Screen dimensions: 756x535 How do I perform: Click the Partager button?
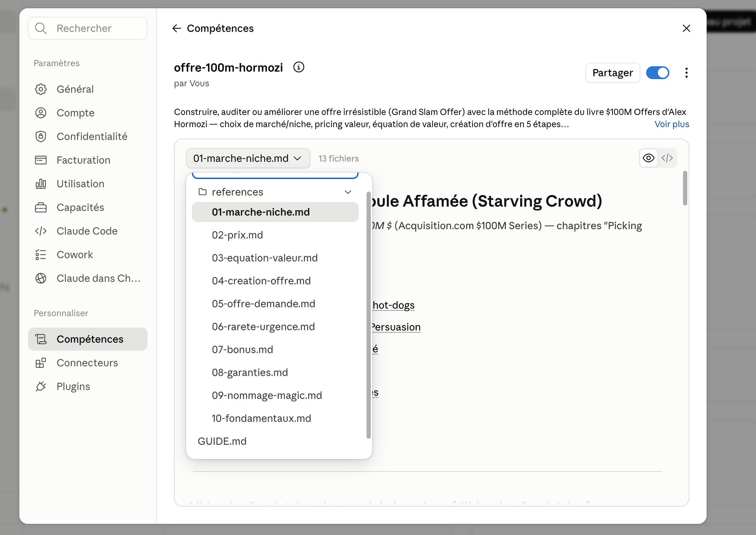(612, 73)
